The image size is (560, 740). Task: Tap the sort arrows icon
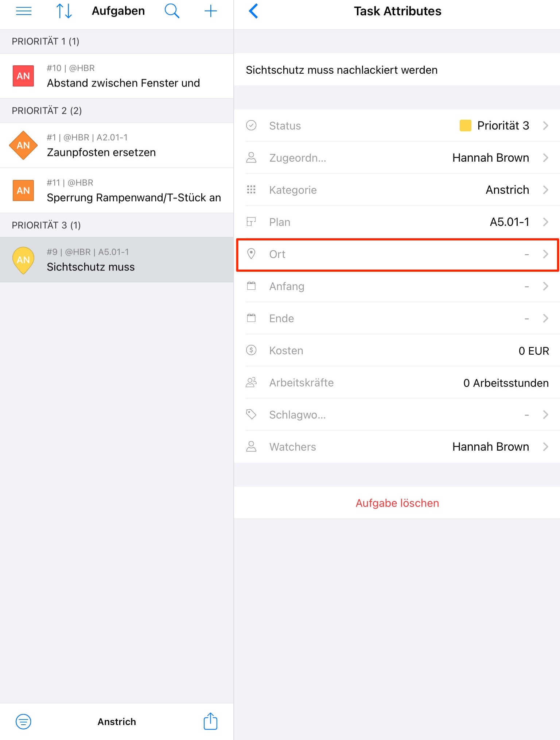click(64, 11)
